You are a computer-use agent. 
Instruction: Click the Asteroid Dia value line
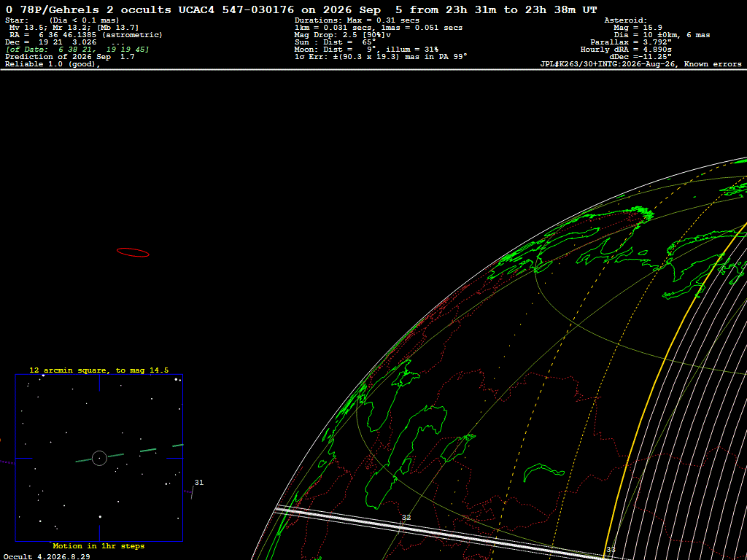point(662,35)
